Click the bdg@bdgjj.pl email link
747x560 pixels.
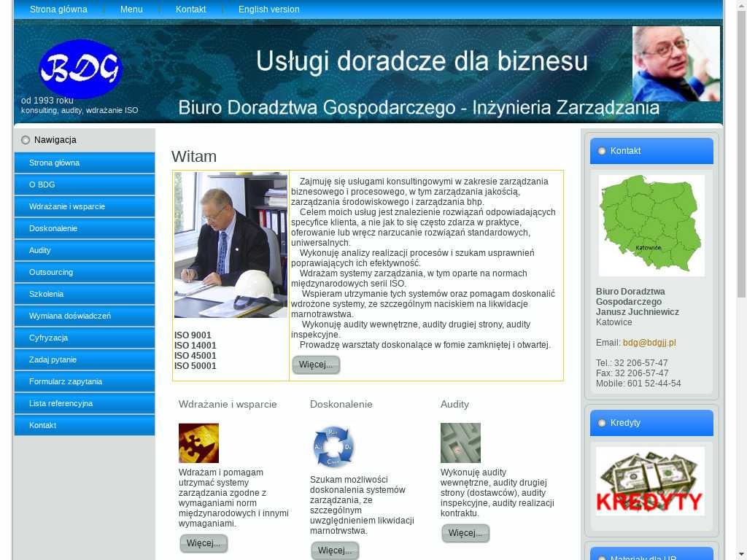649,343
